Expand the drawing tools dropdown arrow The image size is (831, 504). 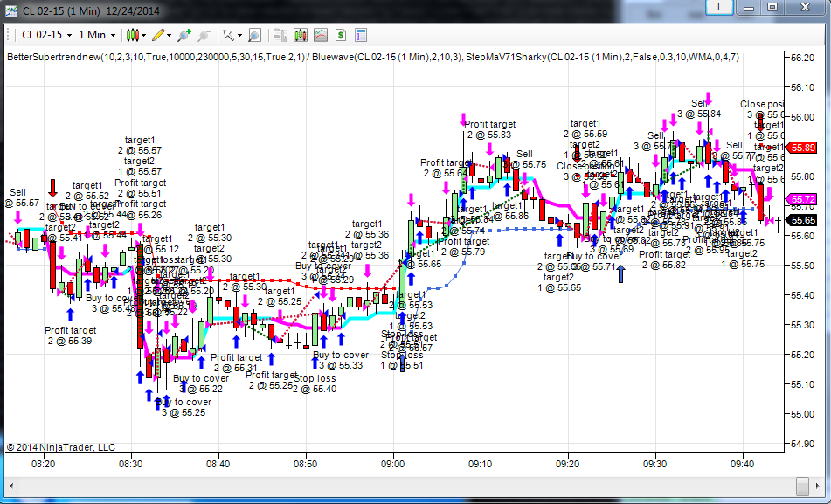tap(169, 36)
